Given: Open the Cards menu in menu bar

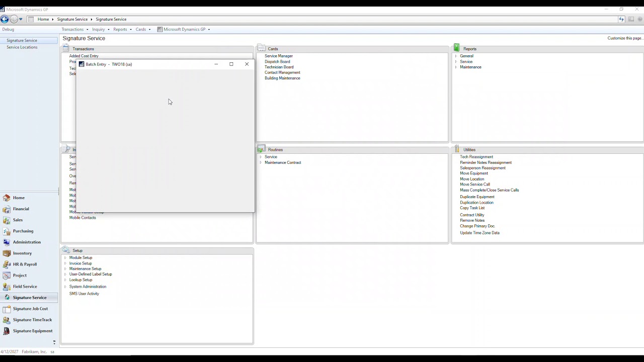Looking at the screenshot, I should tap(143, 29).
